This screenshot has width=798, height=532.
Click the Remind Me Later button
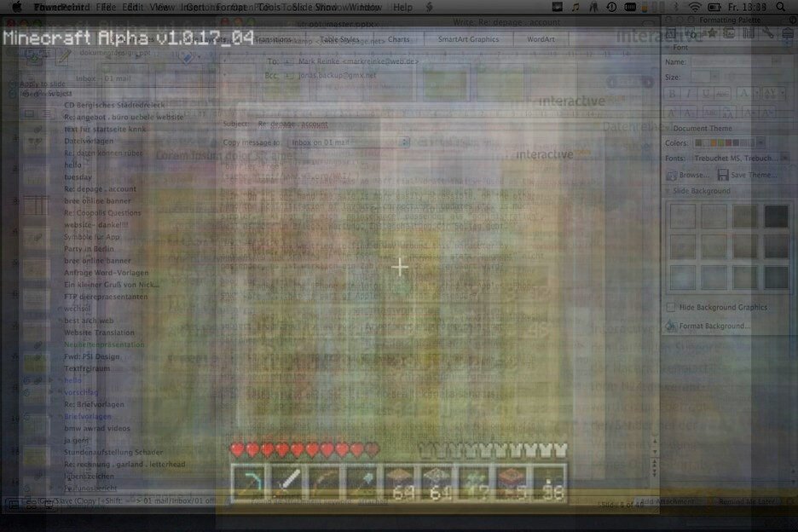point(747,501)
